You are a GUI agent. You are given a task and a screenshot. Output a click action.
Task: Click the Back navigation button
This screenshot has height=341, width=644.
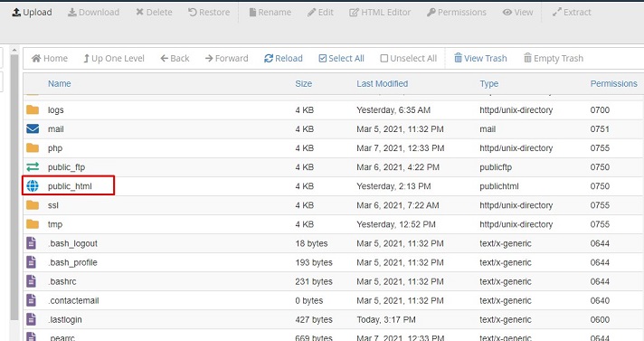[175, 58]
